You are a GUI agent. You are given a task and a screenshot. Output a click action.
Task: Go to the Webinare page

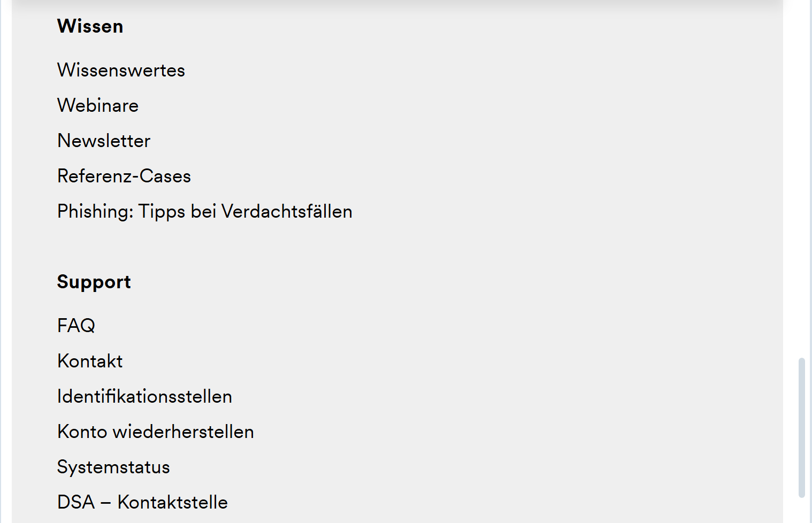point(98,105)
